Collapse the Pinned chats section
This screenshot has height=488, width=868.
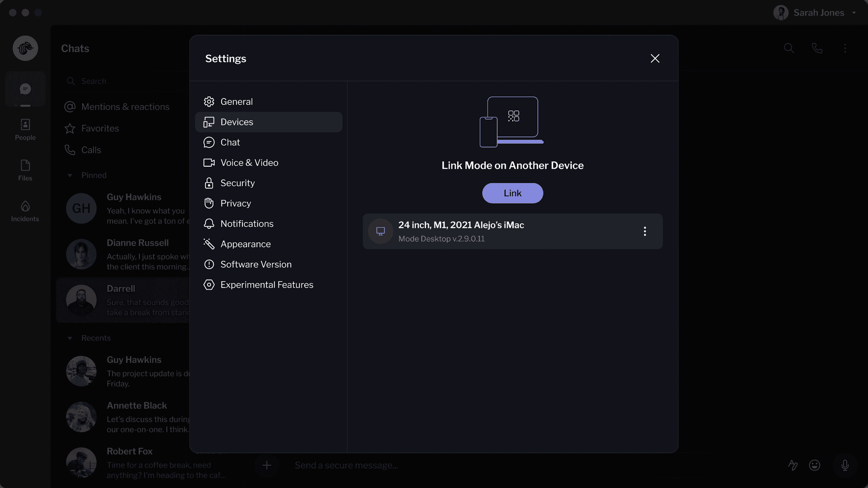(x=70, y=175)
